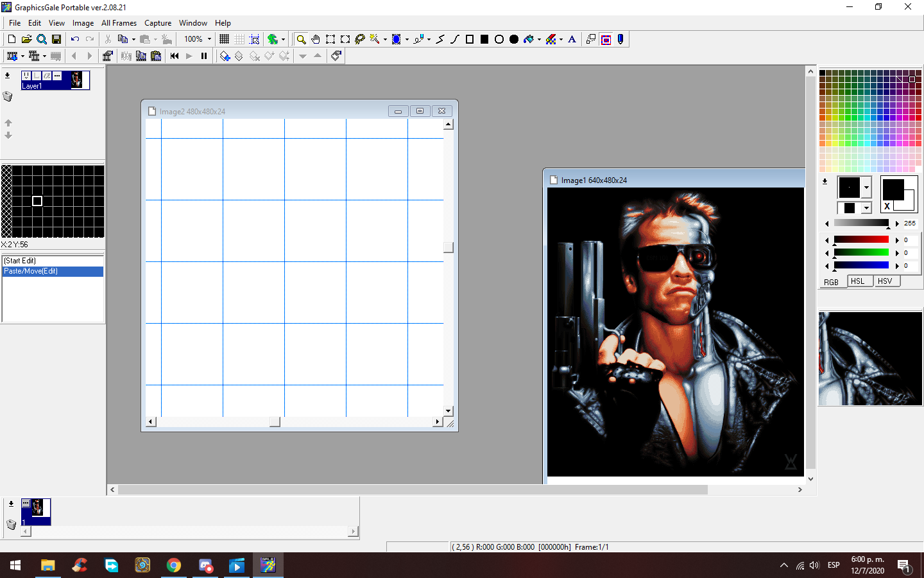The height and width of the screenshot is (578, 924).
Task: Toggle Layer1 visibility
Action: (26, 76)
